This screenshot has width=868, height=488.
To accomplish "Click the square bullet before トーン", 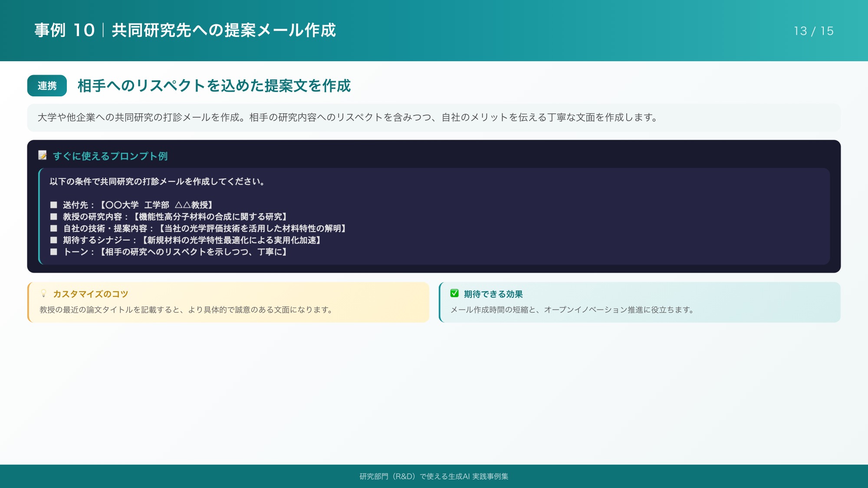I will tap(54, 252).
